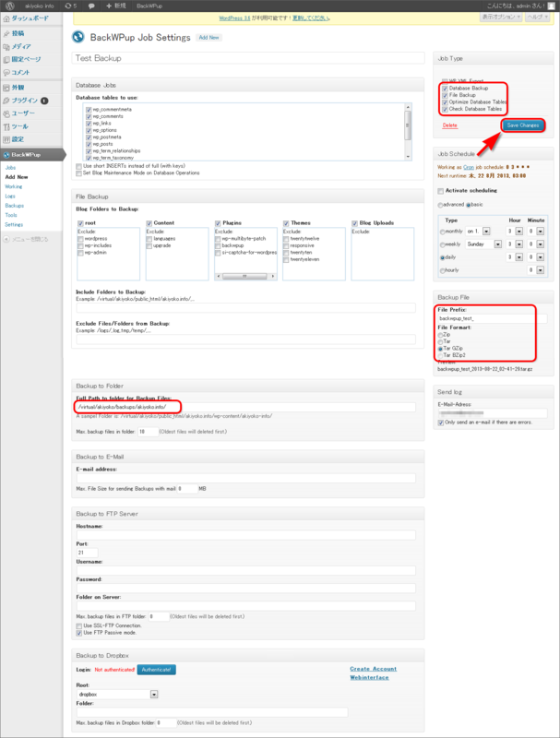Select the monthly schedule radio button

pos(442,232)
